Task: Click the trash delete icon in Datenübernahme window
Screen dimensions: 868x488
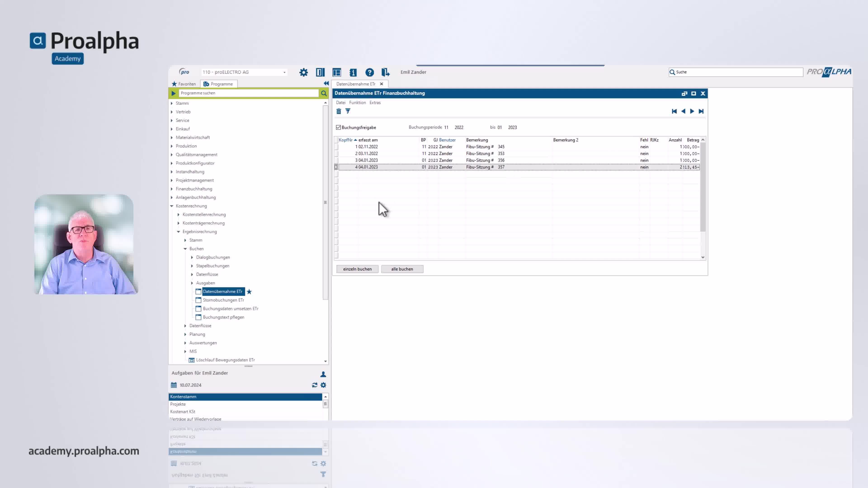Action: click(339, 111)
